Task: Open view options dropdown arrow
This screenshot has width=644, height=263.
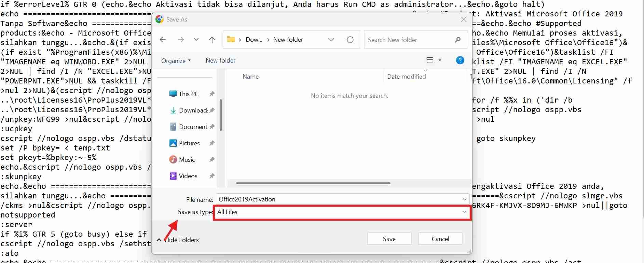Action: pos(440,60)
